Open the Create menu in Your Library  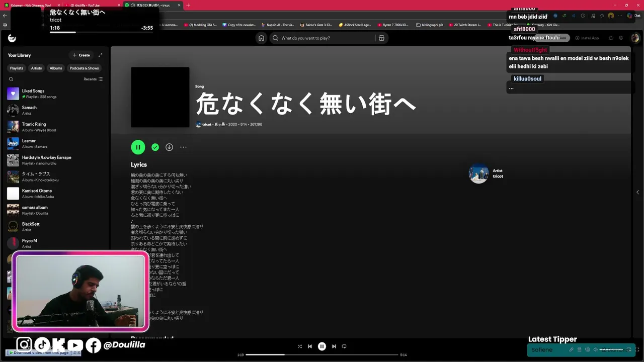(81, 55)
